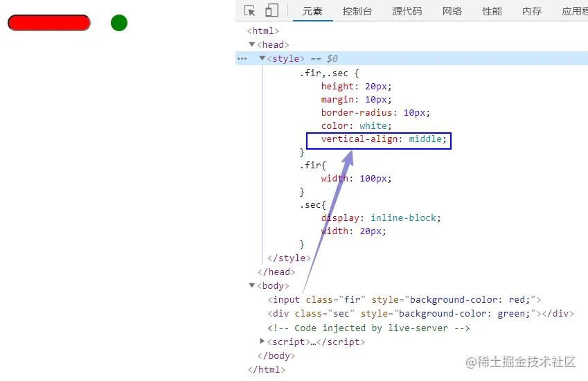This screenshot has width=588, height=381.
Task: Click the "color: white;" declaration
Action: (356, 125)
